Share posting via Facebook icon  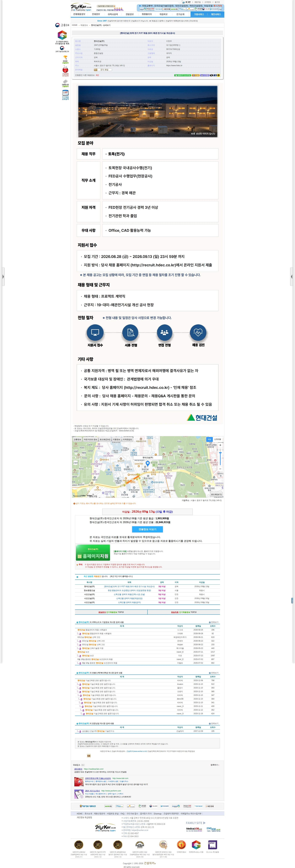click(215, 75)
